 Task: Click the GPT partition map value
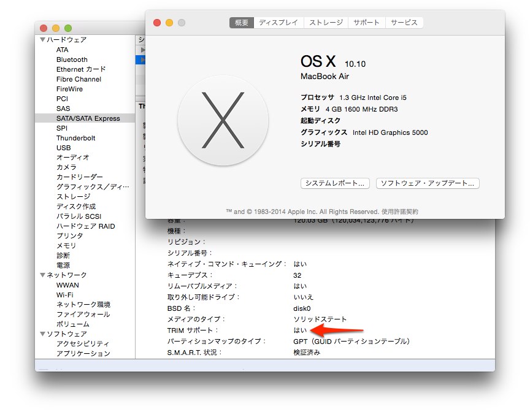pyautogui.click(x=351, y=342)
